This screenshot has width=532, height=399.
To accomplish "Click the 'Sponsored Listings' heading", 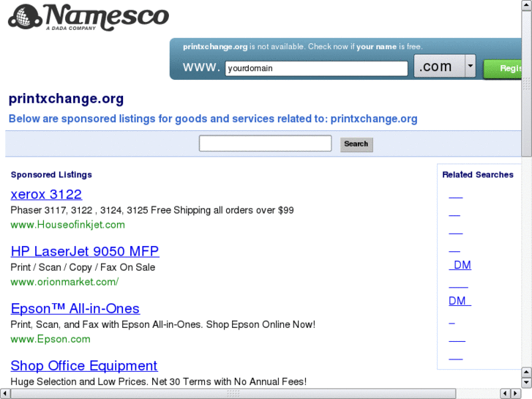I will 51,174.
